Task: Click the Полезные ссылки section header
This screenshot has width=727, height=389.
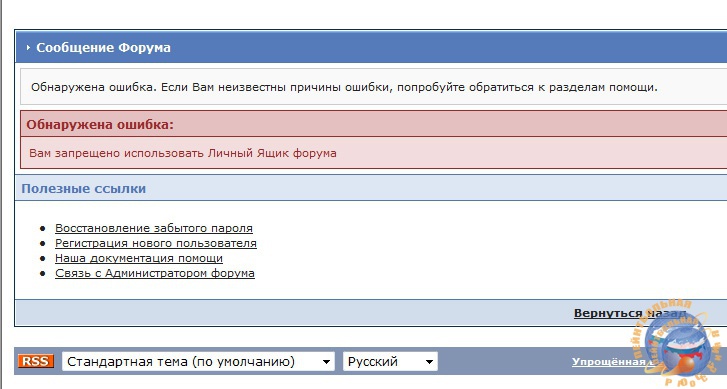Action: pyautogui.click(x=83, y=189)
